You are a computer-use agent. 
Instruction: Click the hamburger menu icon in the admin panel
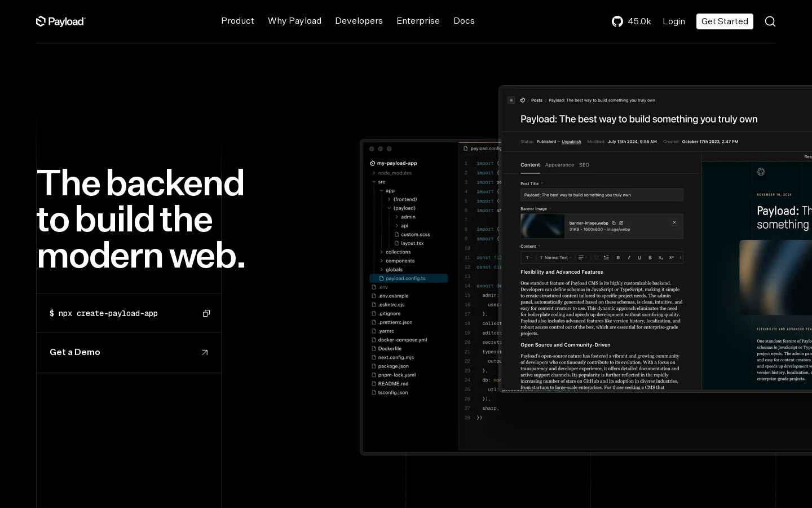coord(511,100)
